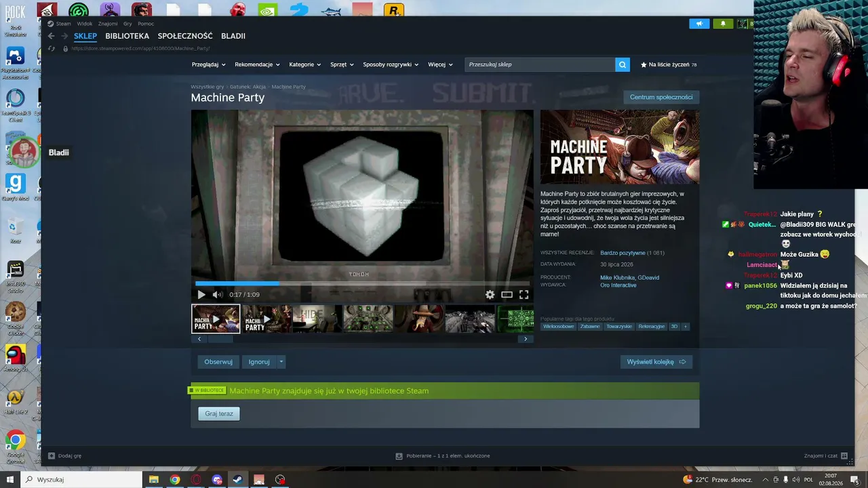Open Na liście życzeń wishlist

[669, 64]
